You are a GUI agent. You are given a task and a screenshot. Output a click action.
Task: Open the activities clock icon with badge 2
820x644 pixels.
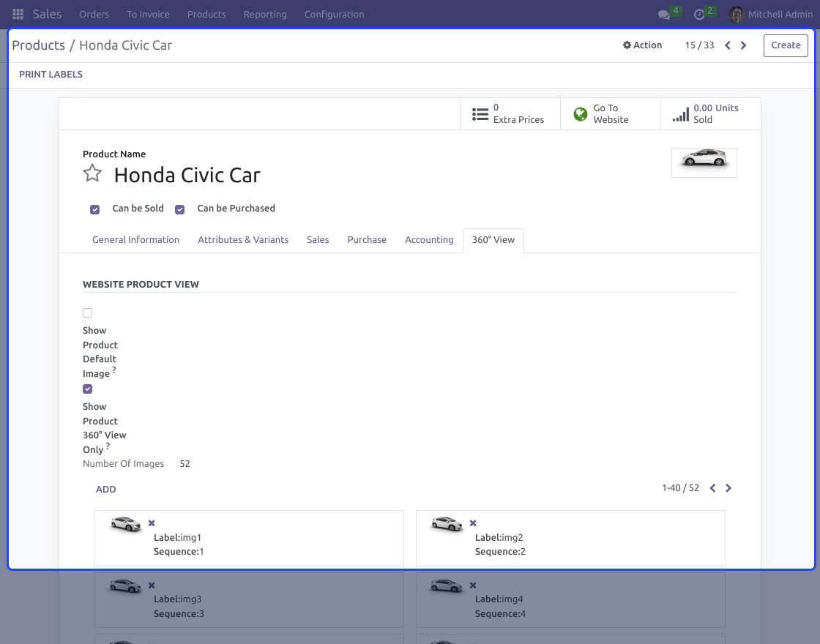(x=699, y=15)
